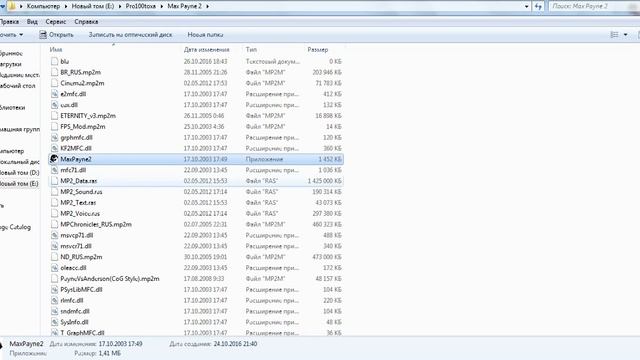Click the KF2MFC.dll file icon
640x360 pixels.
pos(54,148)
